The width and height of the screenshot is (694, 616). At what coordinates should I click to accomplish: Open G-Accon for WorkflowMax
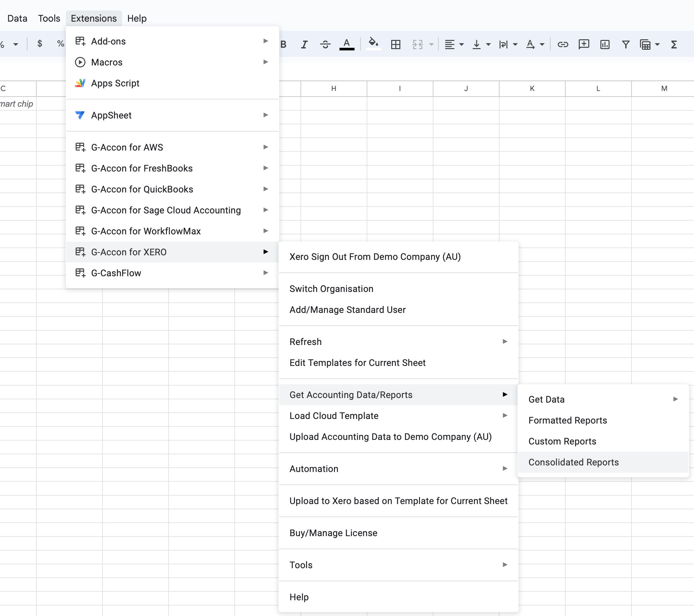[x=173, y=231]
